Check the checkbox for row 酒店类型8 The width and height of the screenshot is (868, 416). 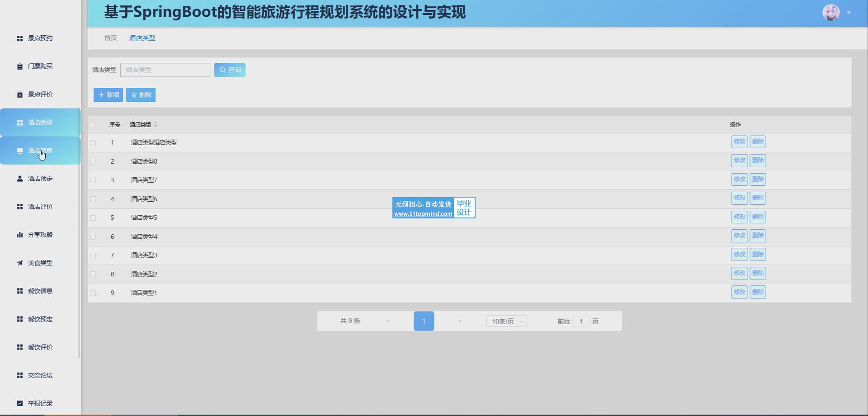(x=93, y=161)
